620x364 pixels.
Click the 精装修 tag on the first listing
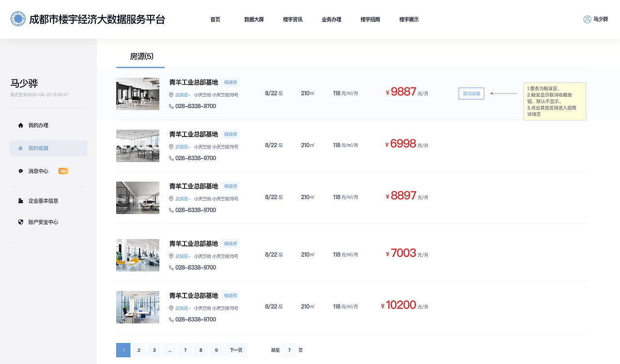231,82
